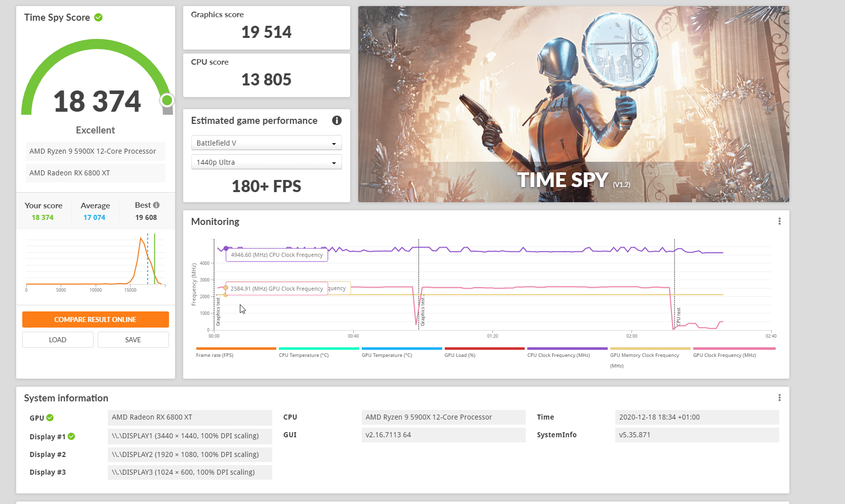845x504 pixels.
Task: Click the COMPARE RESULT ONLINE button
Action: 96,319
